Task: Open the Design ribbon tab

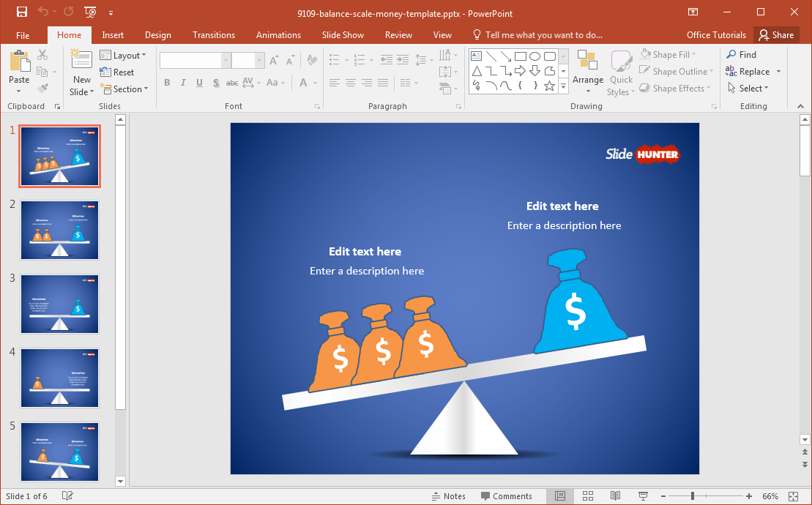Action: (158, 35)
